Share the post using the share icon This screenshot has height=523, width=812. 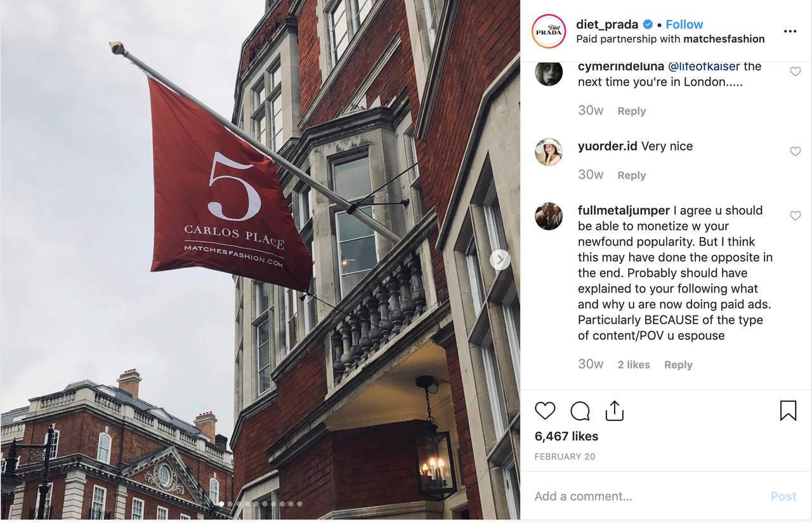click(614, 411)
